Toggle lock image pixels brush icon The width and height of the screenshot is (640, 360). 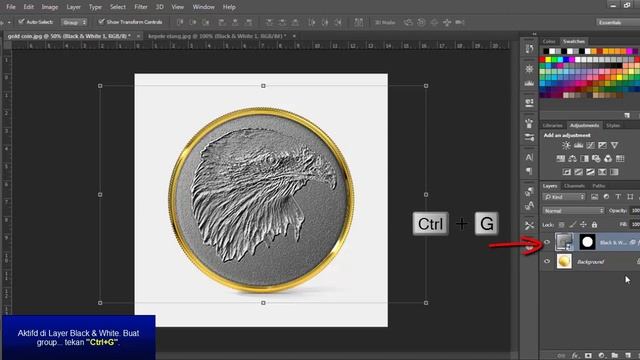[573, 225]
